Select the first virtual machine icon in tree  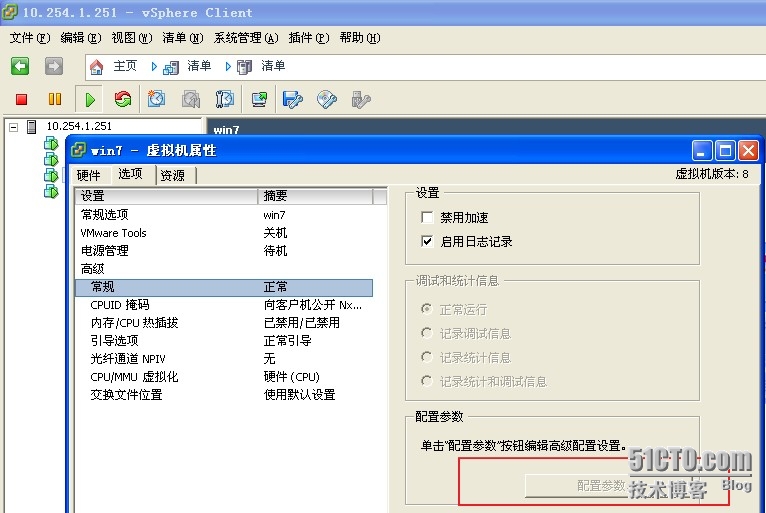(51, 144)
